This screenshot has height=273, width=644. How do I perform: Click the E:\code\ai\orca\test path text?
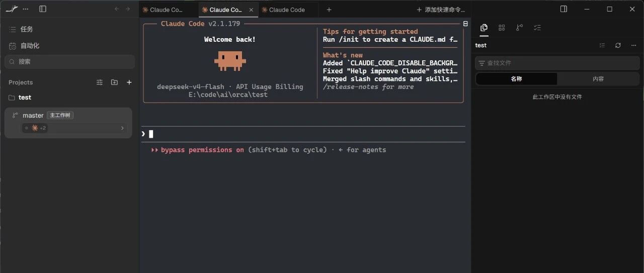coord(228,95)
